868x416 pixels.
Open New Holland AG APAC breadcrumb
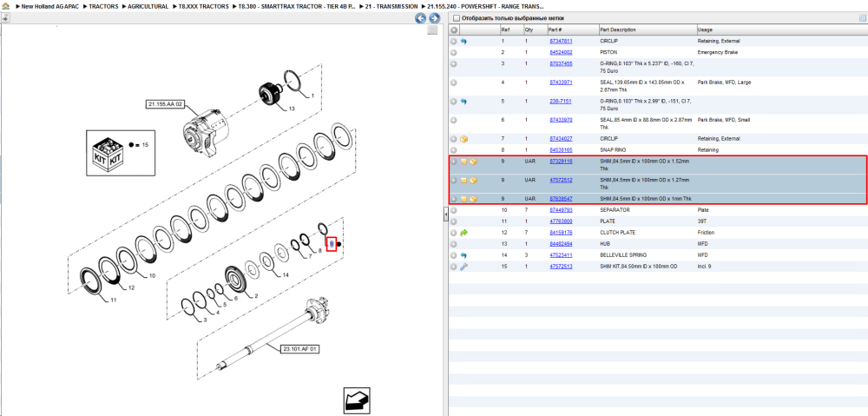click(49, 7)
